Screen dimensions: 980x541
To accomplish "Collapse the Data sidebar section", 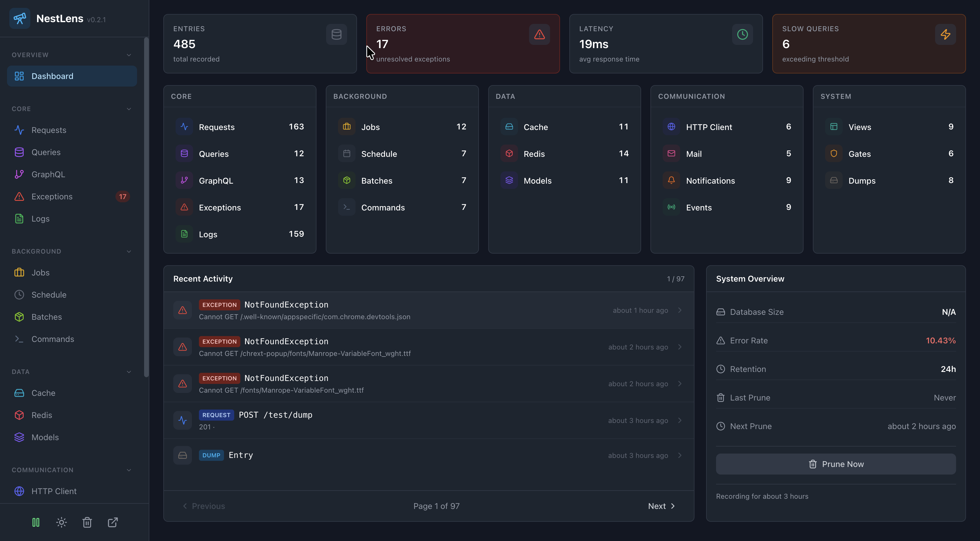I will (x=129, y=372).
